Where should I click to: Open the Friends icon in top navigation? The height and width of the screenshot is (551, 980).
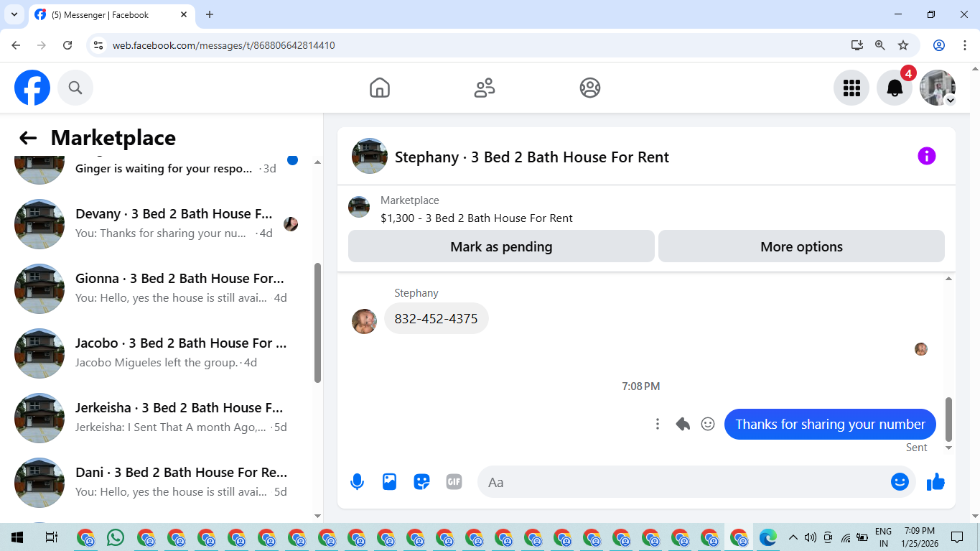tap(485, 88)
